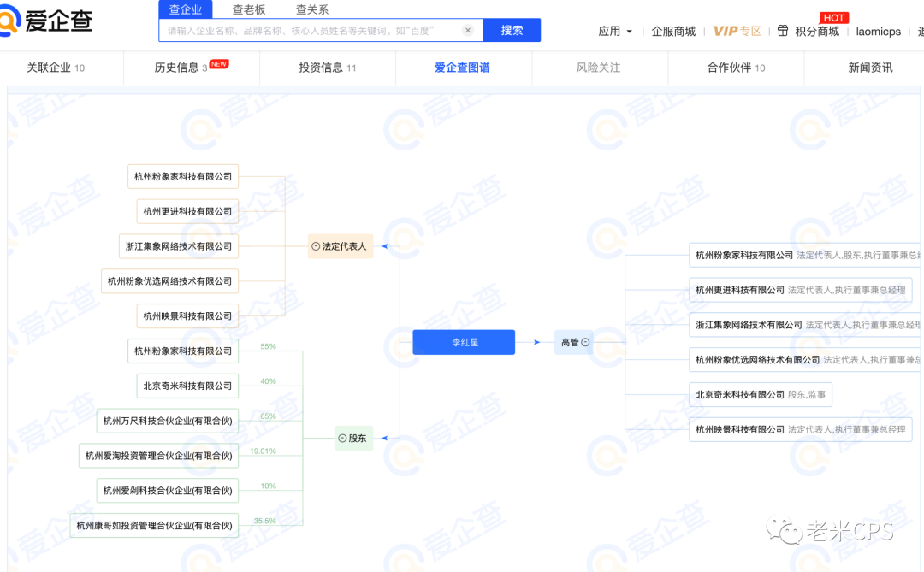Click 北京奇米科技有限公司 with 40% share
Image resolution: width=924 pixels, height=572 pixels.
pos(187,386)
